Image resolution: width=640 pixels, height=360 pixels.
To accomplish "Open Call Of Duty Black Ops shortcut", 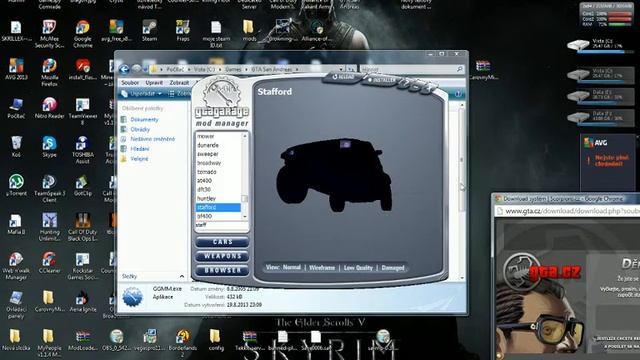I will [83, 227].
